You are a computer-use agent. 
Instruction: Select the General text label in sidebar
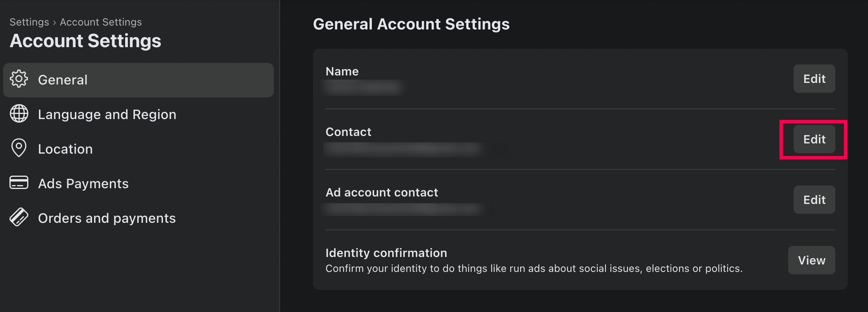click(x=63, y=80)
